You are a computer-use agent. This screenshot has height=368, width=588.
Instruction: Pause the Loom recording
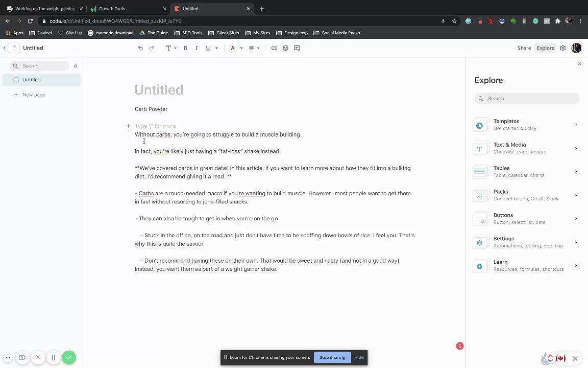coord(53,357)
